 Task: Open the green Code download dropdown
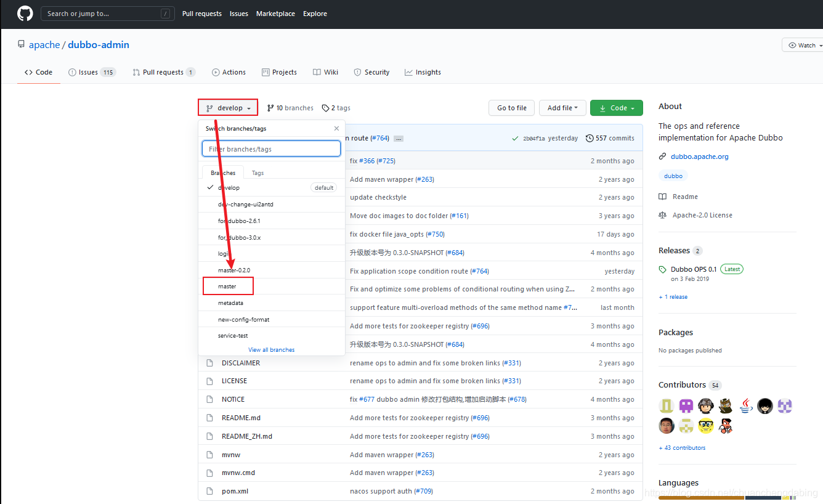(617, 108)
